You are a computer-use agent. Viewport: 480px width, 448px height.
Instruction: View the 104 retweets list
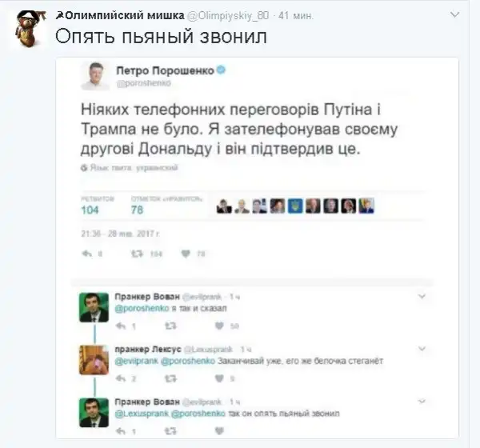pos(90,210)
